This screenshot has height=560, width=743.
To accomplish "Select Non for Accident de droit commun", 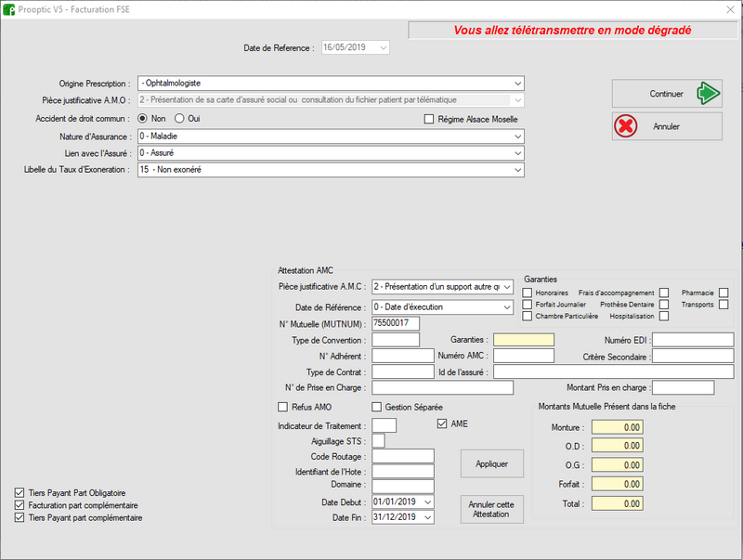I will (x=142, y=119).
